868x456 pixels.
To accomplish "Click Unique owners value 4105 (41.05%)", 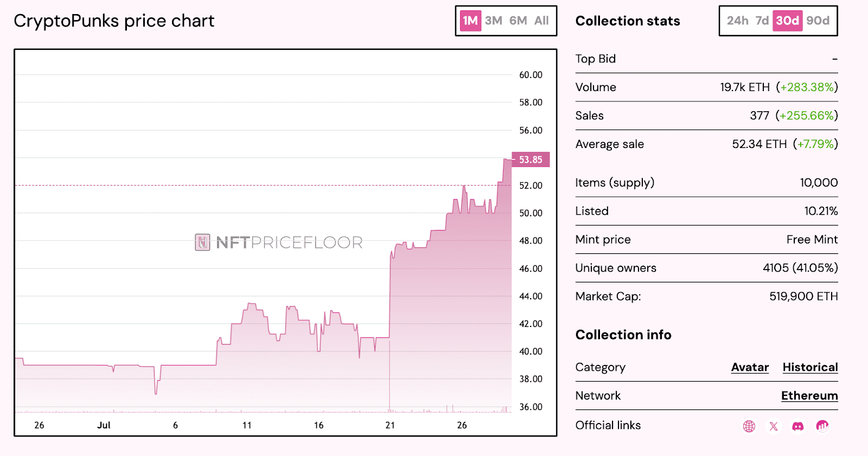I will point(800,268).
